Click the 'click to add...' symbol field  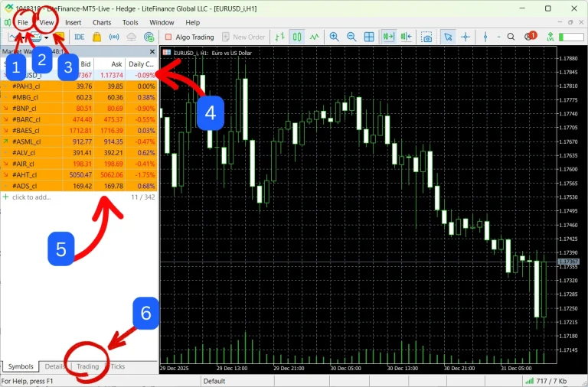point(31,197)
